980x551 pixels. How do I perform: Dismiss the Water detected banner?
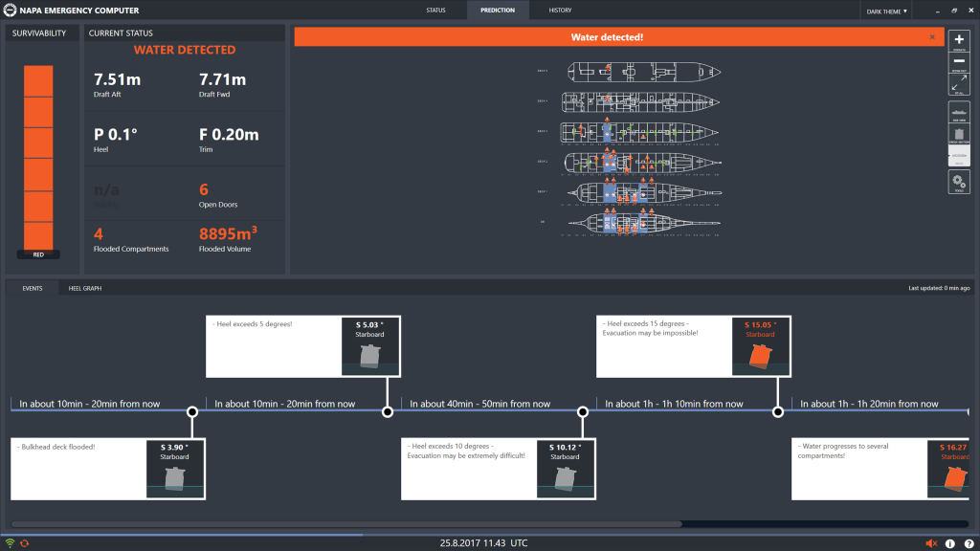932,37
